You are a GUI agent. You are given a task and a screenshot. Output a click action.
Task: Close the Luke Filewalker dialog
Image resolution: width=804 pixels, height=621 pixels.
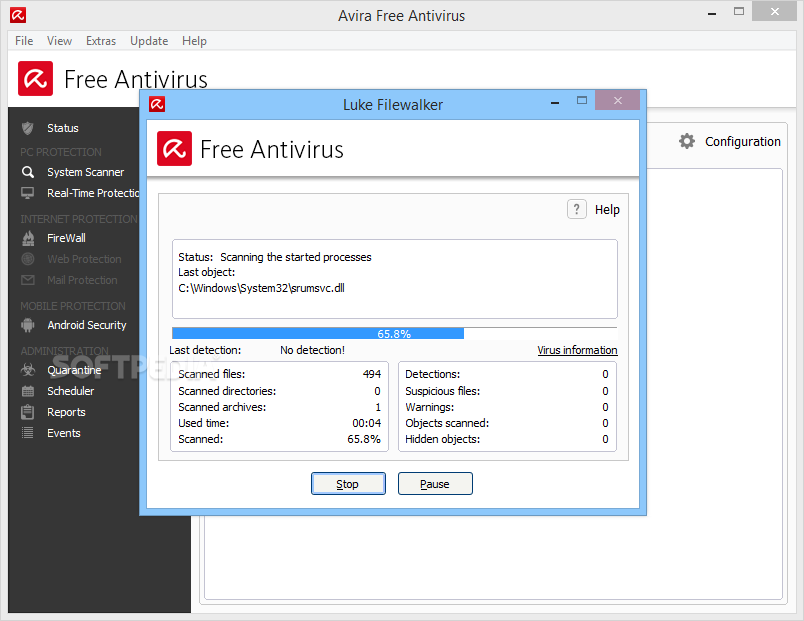617,101
